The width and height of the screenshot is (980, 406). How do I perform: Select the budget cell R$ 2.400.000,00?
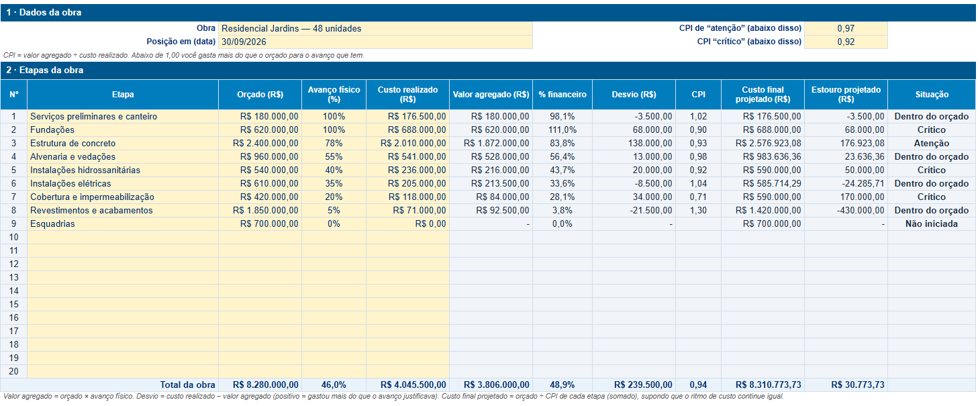pyautogui.click(x=260, y=143)
